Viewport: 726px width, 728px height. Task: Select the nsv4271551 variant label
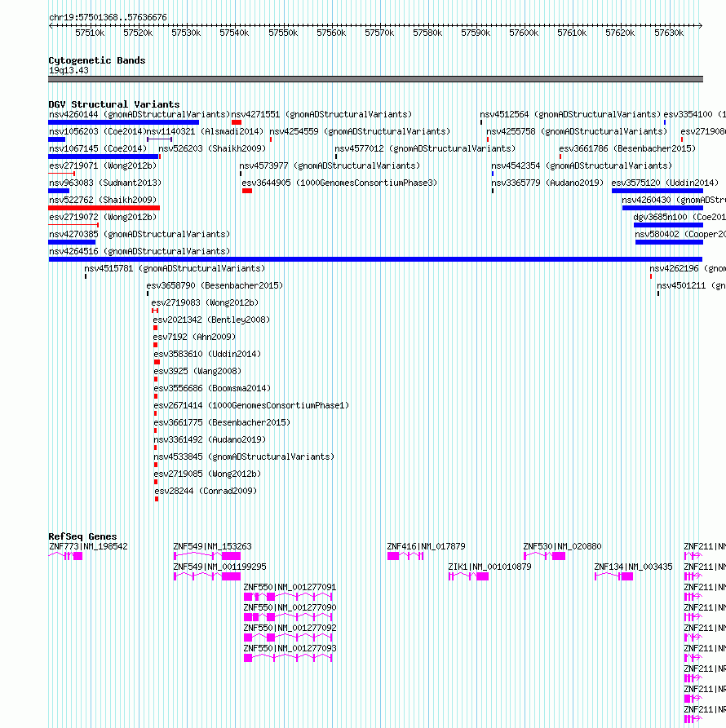click(321, 114)
